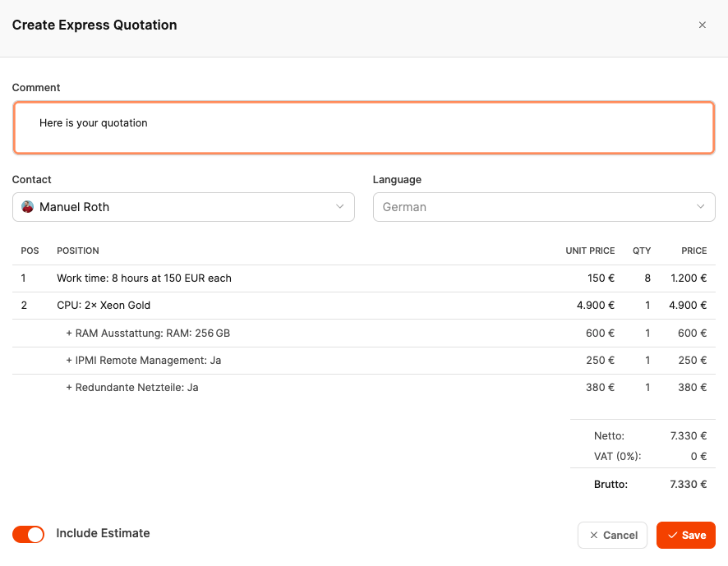Click the UNIT PRICE column header
The width and height of the screenshot is (728, 566).
pyautogui.click(x=590, y=251)
